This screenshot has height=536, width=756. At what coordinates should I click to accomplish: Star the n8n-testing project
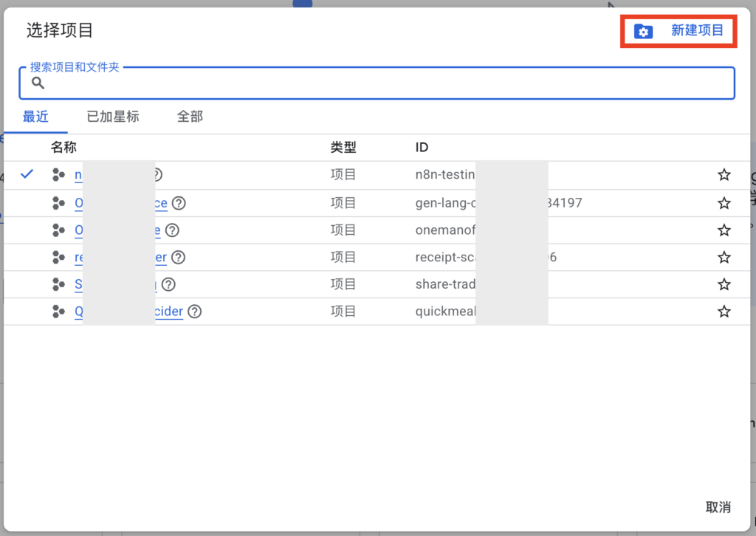coord(724,175)
